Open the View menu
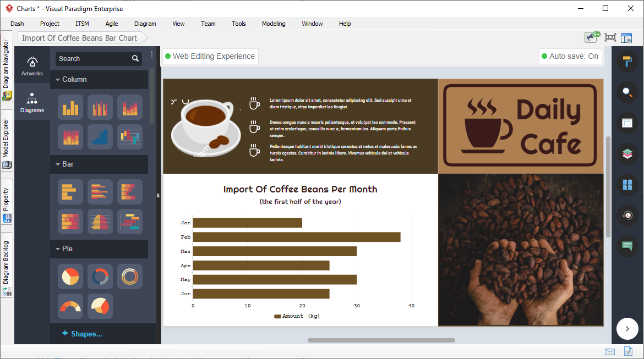 [x=178, y=24]
